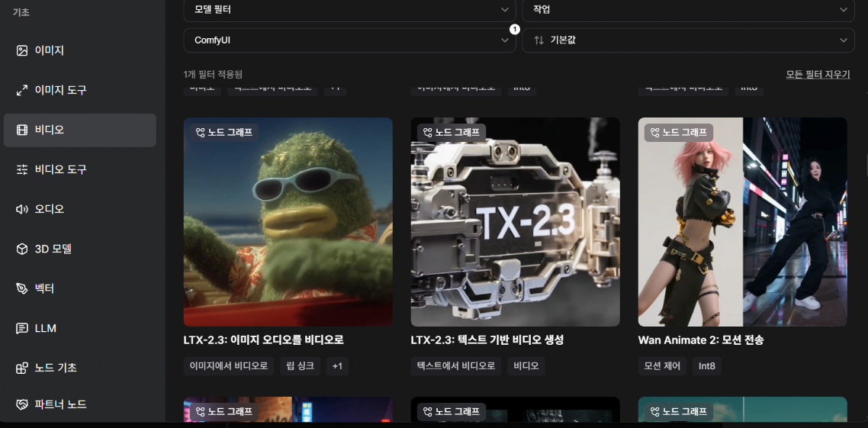Click the 이미지 sidebar icon
868x428 pixels.
pos(22,51)
